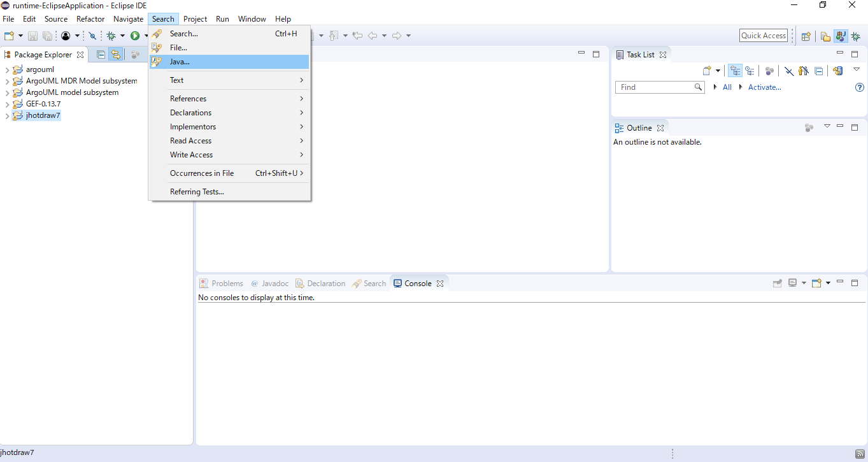Click the Save icon in the toolbar
Image resolution: width=868 pixels, height=462 pixels.
click(32, 36)
